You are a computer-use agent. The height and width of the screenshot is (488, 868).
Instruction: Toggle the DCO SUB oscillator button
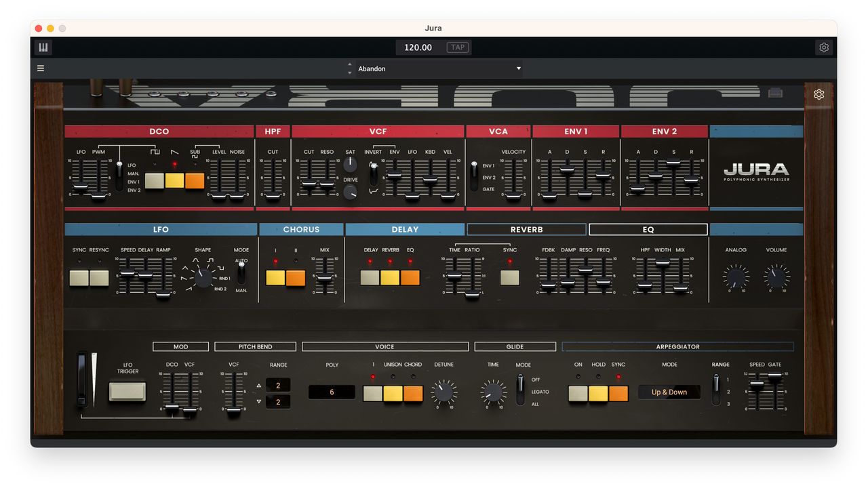click(x=195, y=181)
